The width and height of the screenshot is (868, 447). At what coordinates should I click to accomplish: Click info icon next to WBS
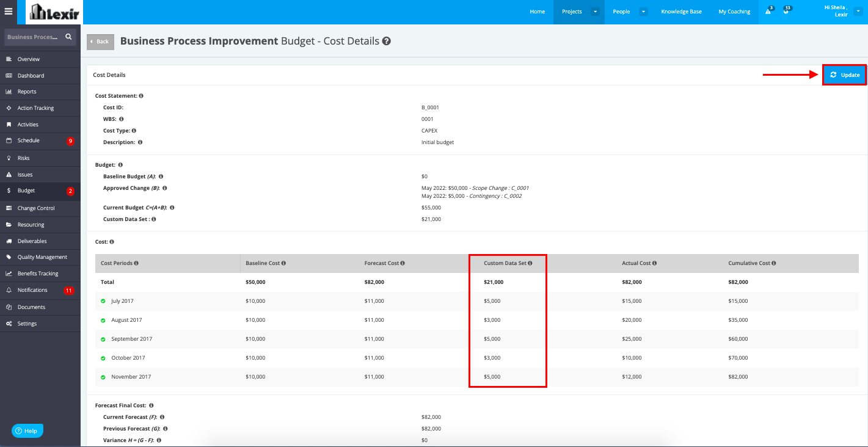(121, 119)
